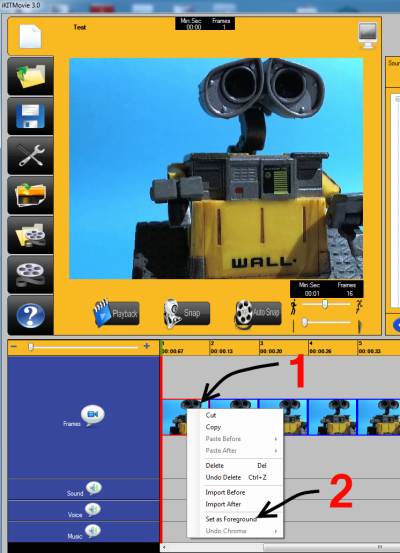
Task: Click the Playback button
Action: pos(116,313)
